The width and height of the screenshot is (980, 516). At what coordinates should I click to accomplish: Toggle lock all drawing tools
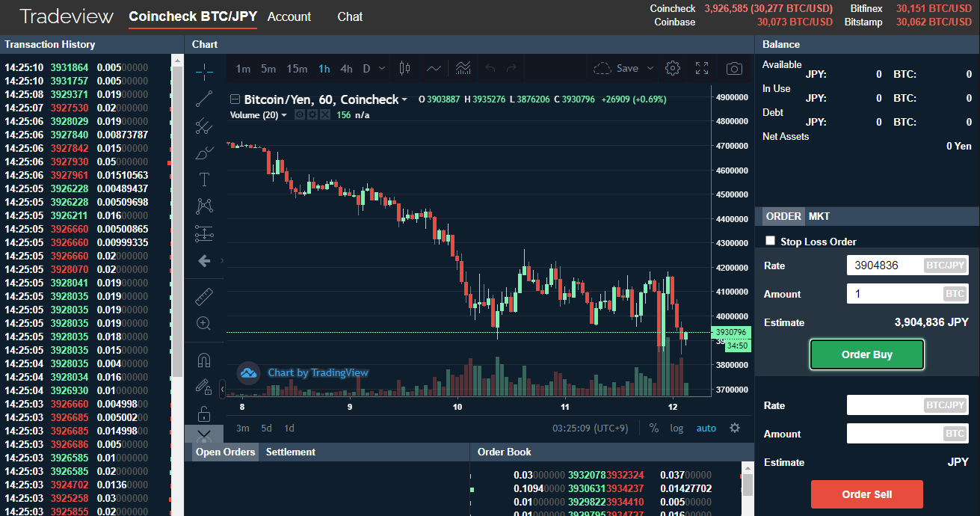[x=203, y=414]
